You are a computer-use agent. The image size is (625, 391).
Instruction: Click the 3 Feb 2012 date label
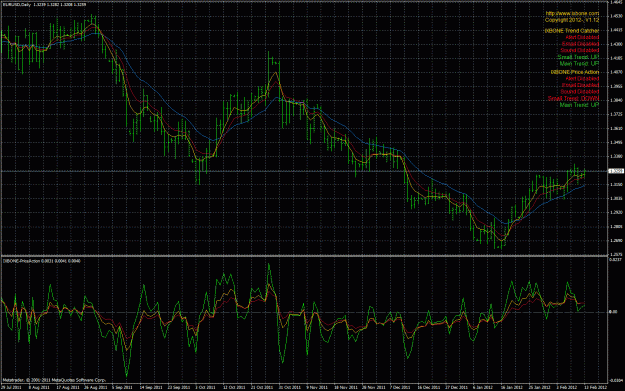point(567,387)
